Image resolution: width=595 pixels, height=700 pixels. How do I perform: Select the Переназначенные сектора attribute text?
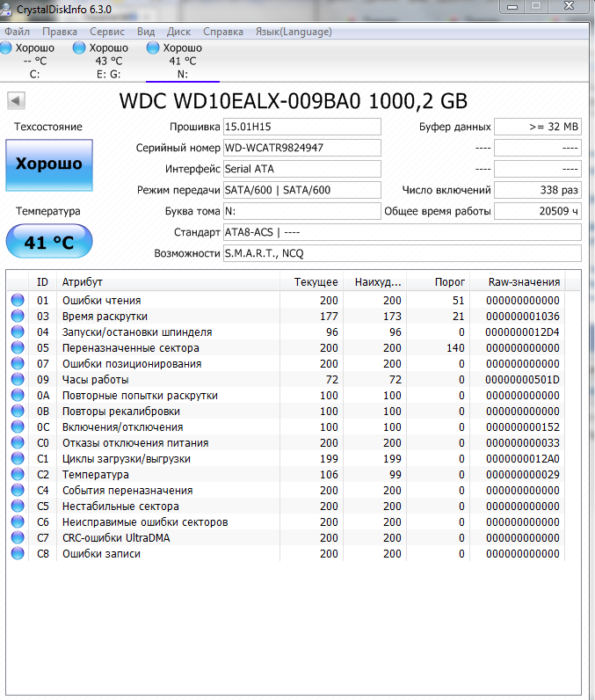pyautogui.click(x=131, y=348)
